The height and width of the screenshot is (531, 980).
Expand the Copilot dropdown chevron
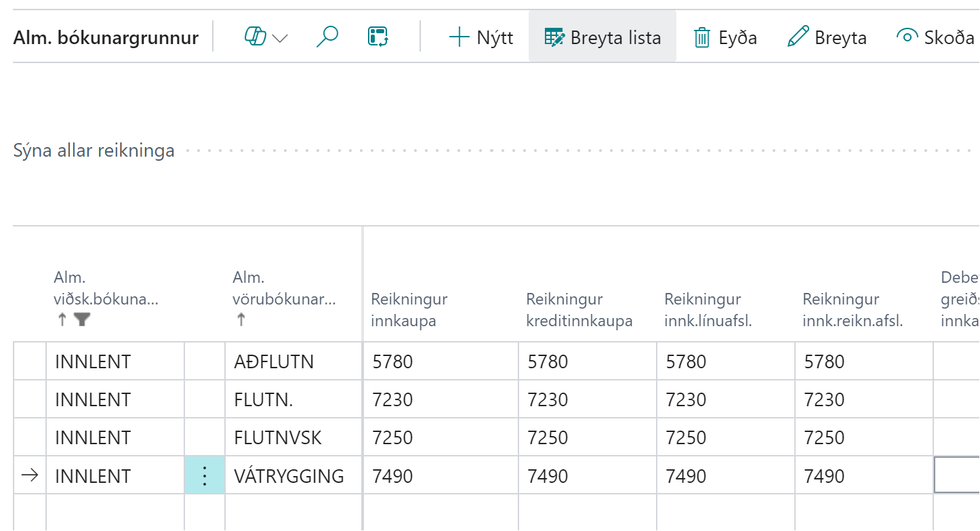coord(280,38)
